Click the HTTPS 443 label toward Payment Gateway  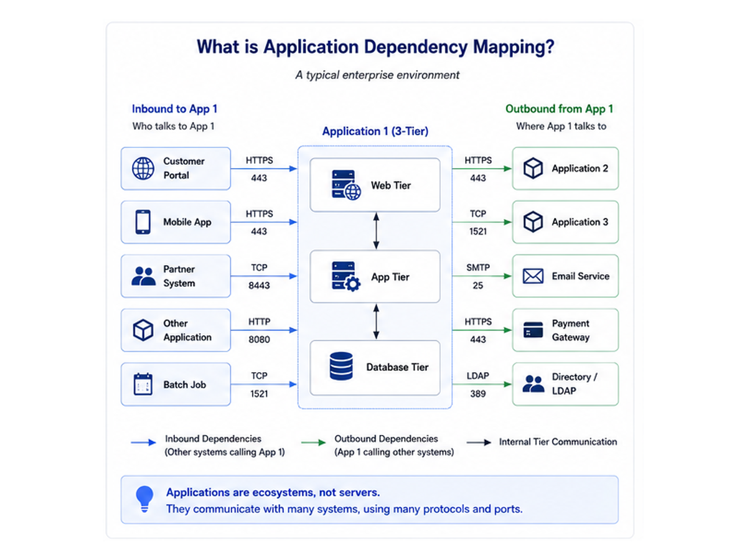[478, 330]
